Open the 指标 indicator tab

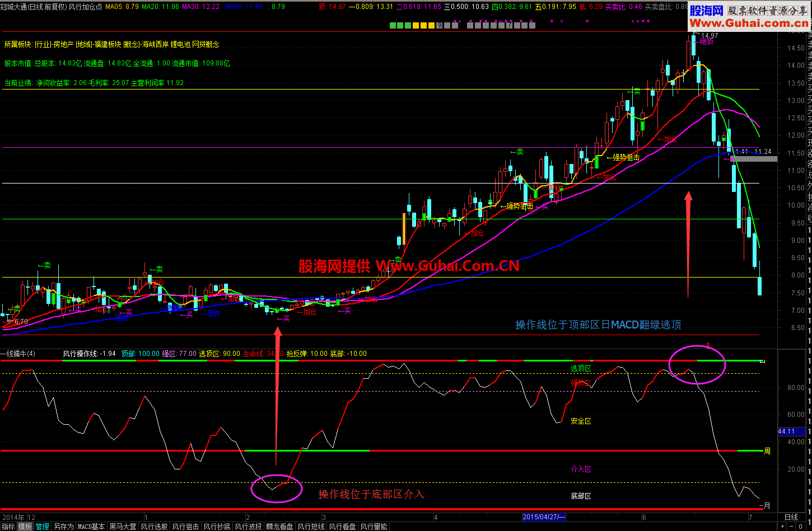8,527
